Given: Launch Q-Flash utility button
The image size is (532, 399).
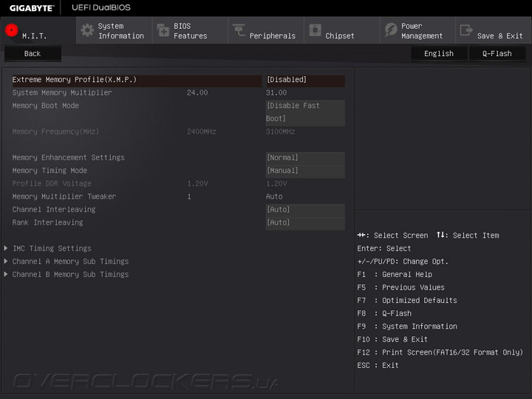Looking at the screenshot, I should (x=497, y=54).
